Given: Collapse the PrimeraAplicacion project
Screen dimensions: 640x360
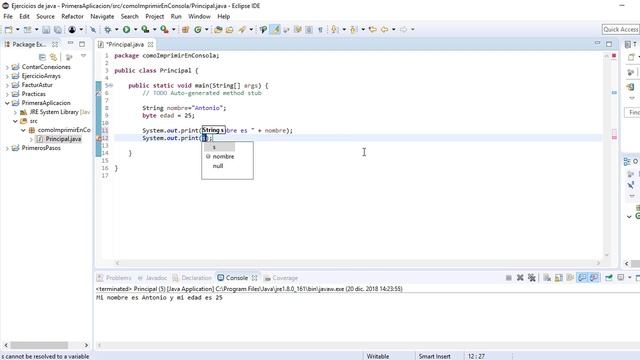Looking at the screenshot, I should click(x=7, y=103).
